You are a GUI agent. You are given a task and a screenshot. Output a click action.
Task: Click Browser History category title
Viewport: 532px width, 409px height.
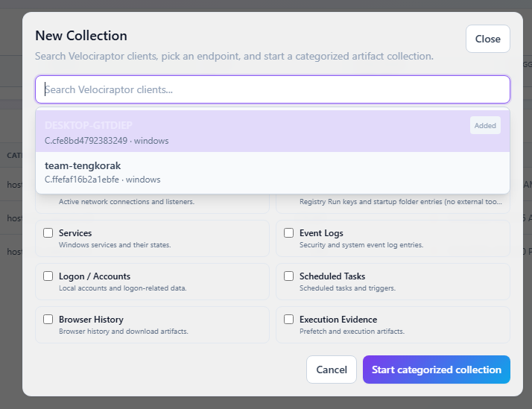coord(91,320)
